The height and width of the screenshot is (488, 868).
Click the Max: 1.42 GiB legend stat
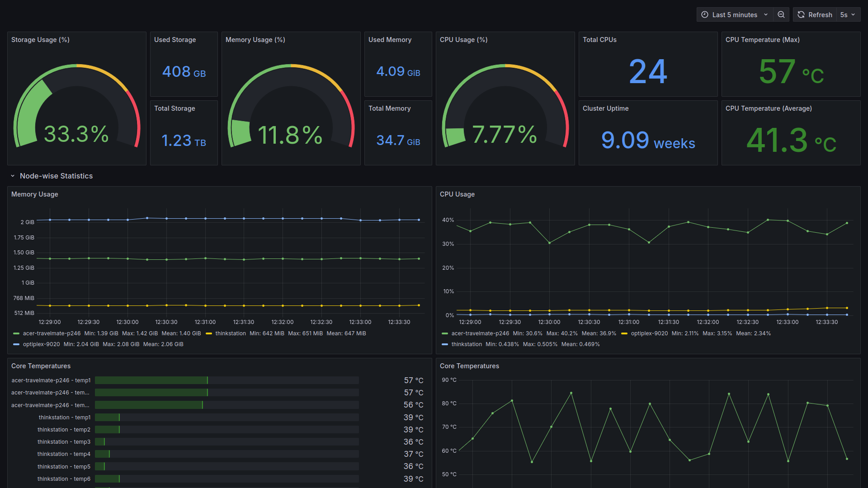(x=141, y=333)
